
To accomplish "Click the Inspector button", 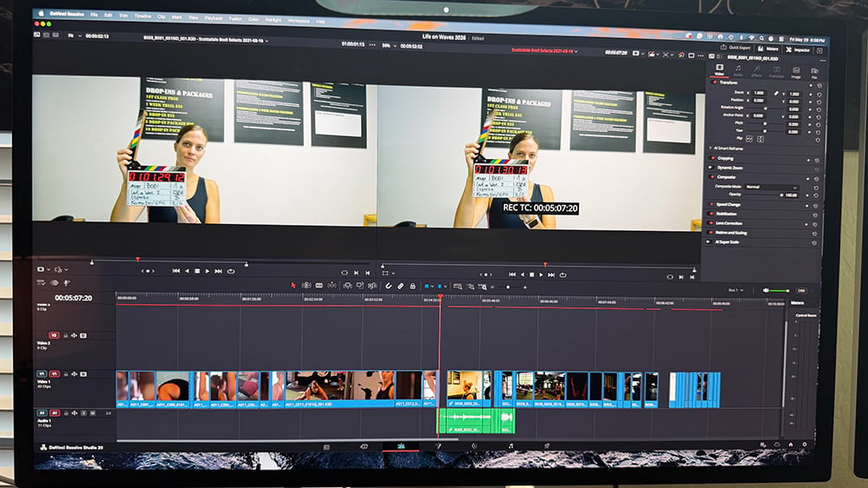I will click(798, 49).
